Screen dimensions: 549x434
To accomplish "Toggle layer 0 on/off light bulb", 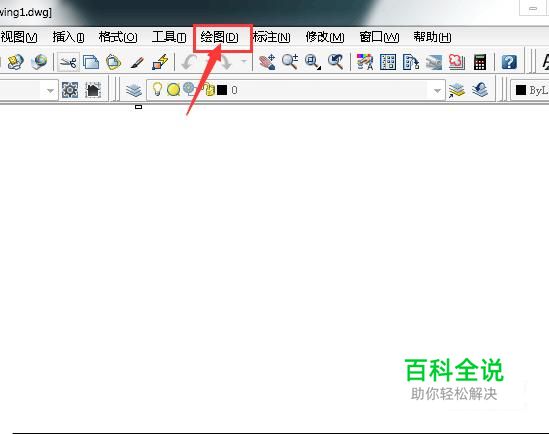I will pyautogui.click(x=157, y=89).
